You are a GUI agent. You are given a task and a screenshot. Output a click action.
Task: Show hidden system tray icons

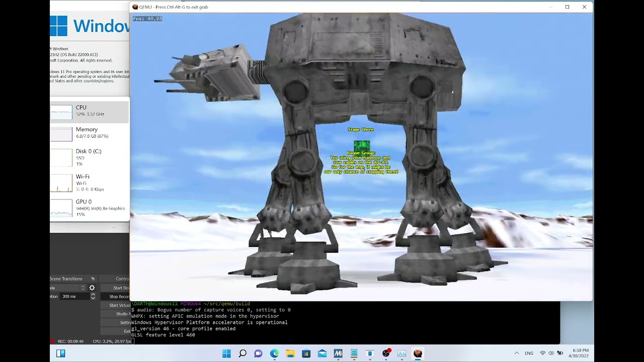point(516,353)
